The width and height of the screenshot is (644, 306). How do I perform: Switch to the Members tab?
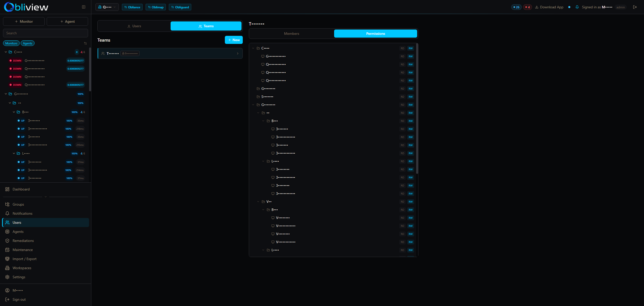pyautogui.click(x=291, y=33)
